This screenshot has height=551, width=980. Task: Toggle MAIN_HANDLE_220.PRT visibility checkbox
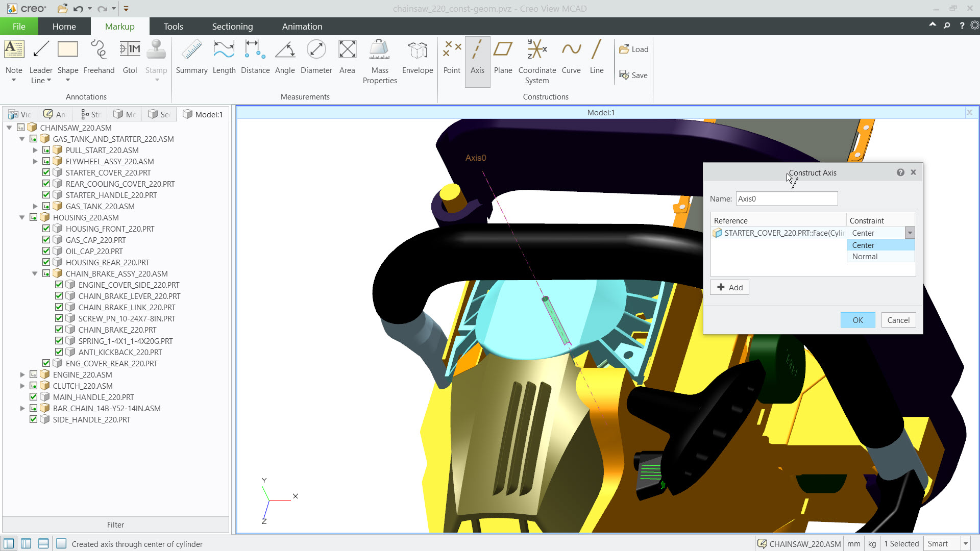point(34,397)
